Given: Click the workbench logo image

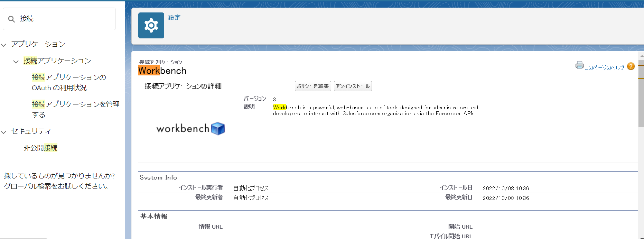Looking at the screenshot, I should (190, 129).
